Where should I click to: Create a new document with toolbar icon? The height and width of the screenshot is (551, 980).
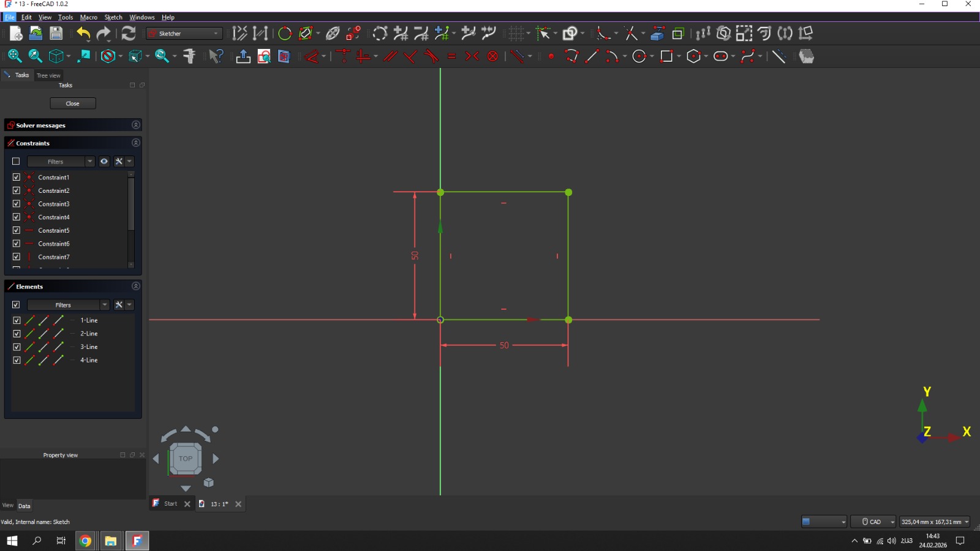[16, 34]
